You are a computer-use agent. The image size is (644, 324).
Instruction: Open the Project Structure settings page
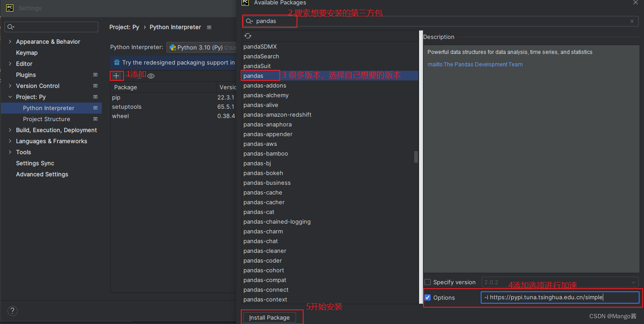(46, 119)
